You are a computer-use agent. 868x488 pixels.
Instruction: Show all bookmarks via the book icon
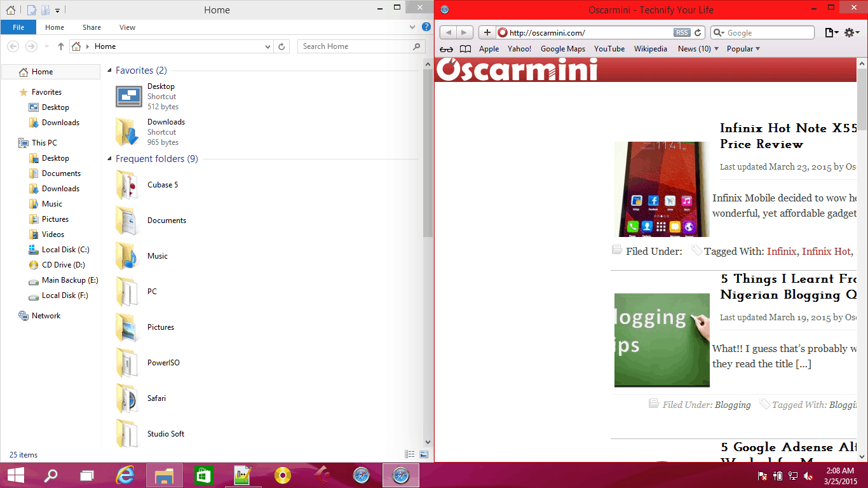466,49
